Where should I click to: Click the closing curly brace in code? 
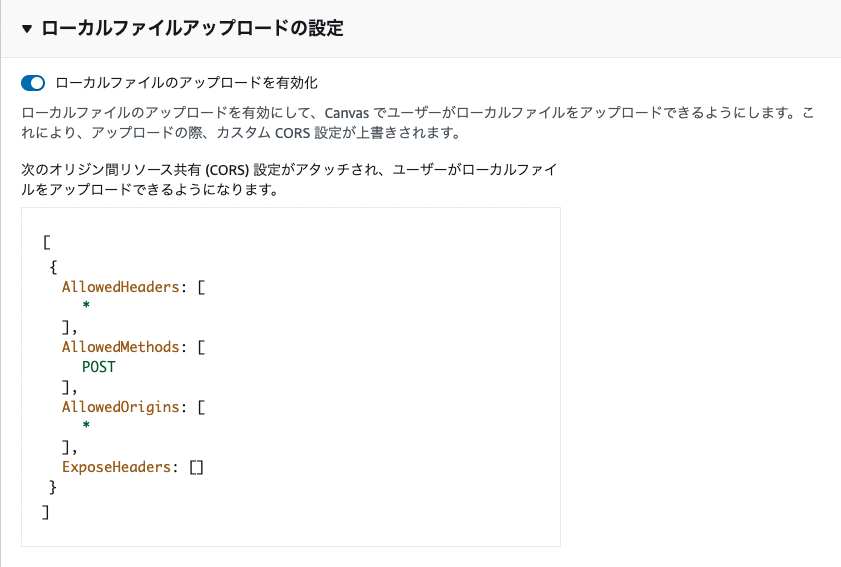53,487
